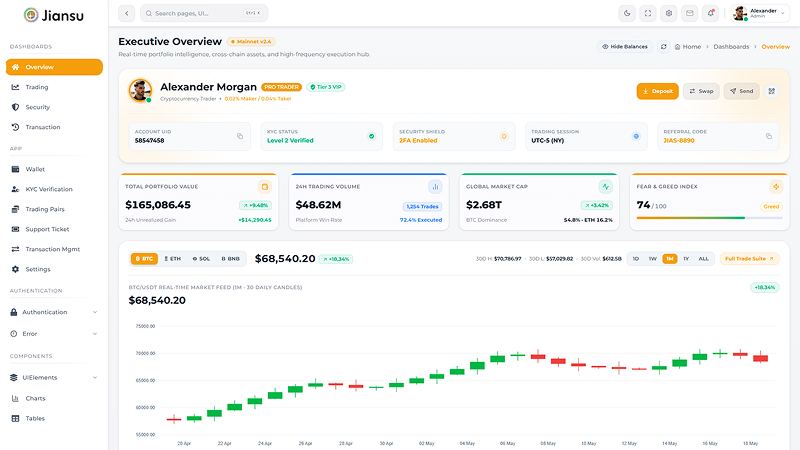Click the Jiansu logo
This screenshot has width=800, height=450.
[x=54, y=15]
